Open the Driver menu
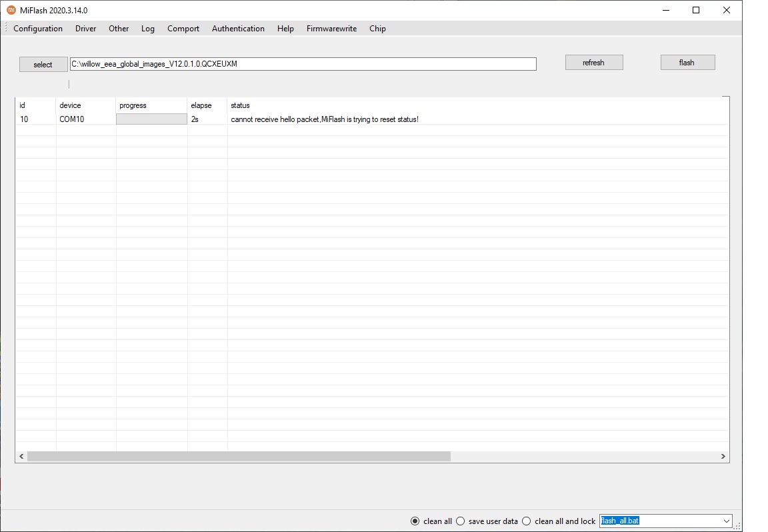 85,29
